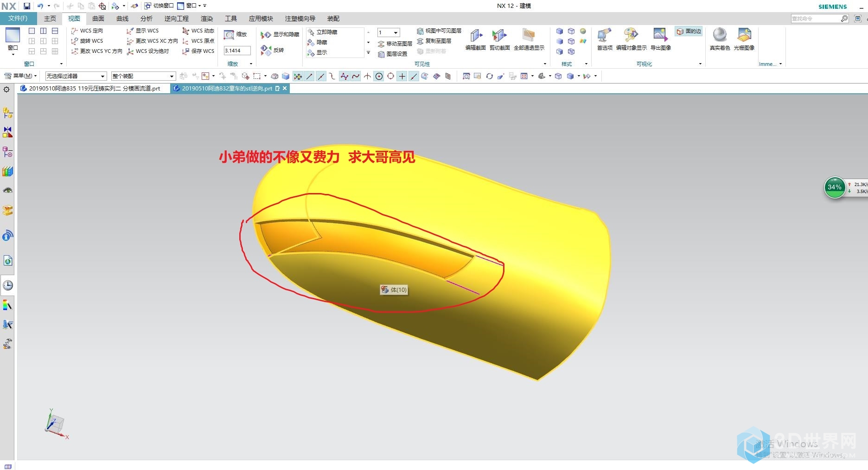The image size is (868, 470).
Task: Open the File (文件) menu
Action: (18, 19)
